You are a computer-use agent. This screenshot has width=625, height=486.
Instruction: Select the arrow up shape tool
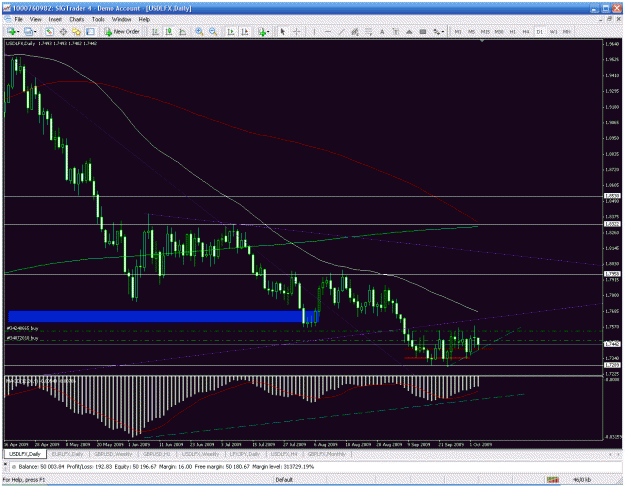[409, 31]
